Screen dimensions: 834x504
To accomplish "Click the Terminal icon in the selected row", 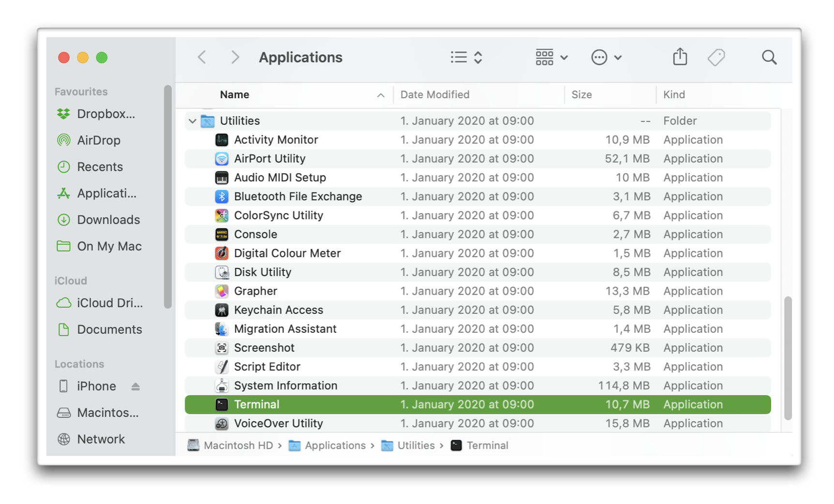I will [x=222, y=404].
